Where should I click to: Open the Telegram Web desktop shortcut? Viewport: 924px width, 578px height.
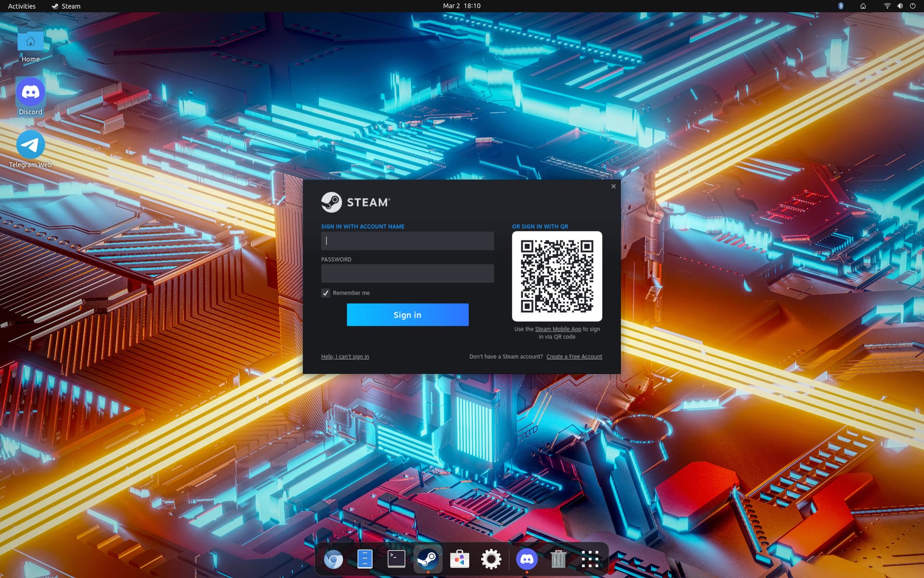tap(30, 149)
